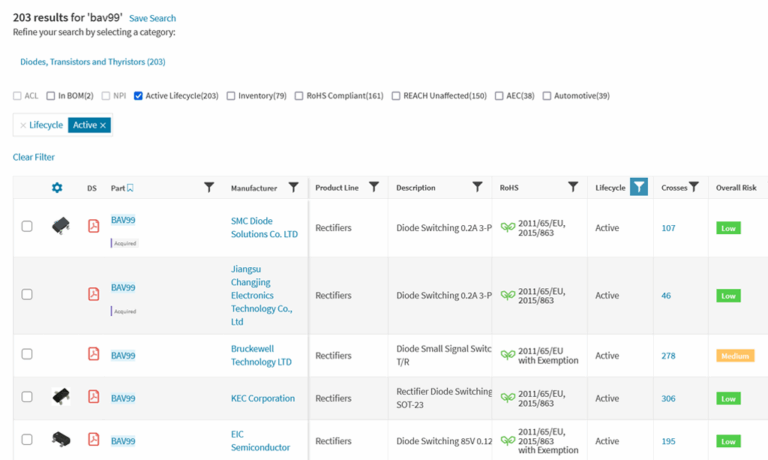Screen dimensions: 768x460
Task: Toggle the NPI checkbox
Action: [106, 96]
